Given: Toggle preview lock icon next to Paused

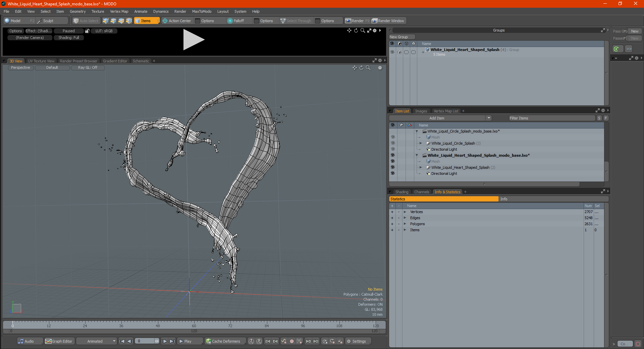Looking at the screenshot, I should (87, 31).
